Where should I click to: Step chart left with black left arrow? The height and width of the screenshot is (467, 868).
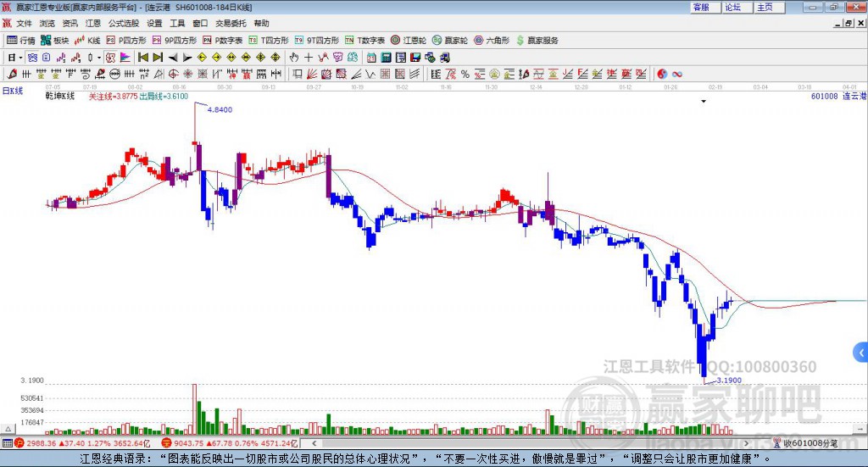pos(173,58)
